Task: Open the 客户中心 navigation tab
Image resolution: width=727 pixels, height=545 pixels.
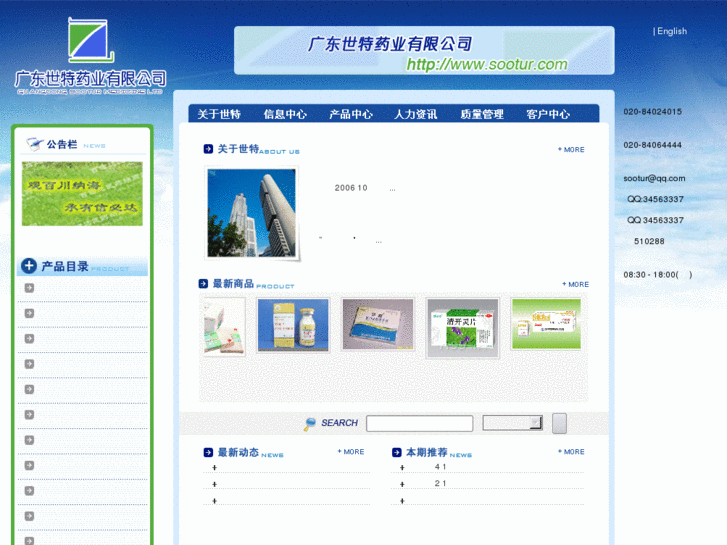Action: pos(548,114)
